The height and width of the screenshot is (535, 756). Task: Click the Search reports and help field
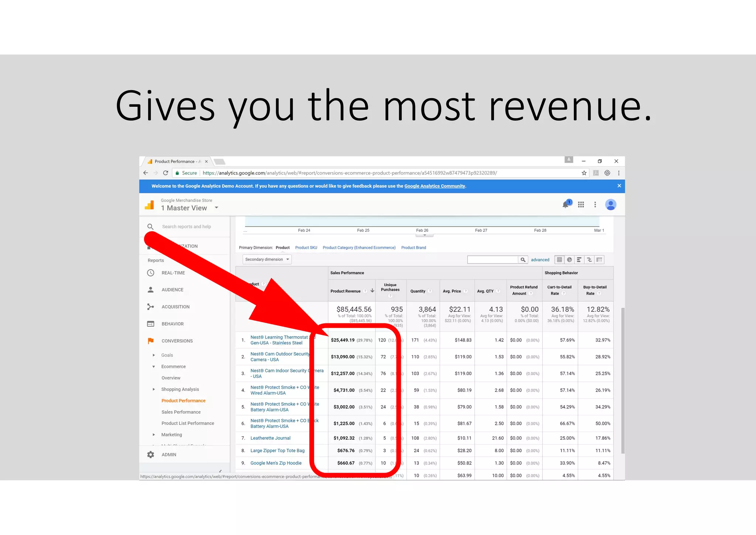click(186, 226)
